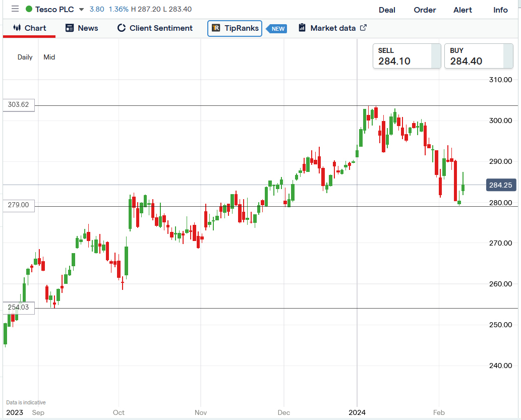
Task: Open the Deal ticket
Action: pyautogui.click(x=387, y=10)
